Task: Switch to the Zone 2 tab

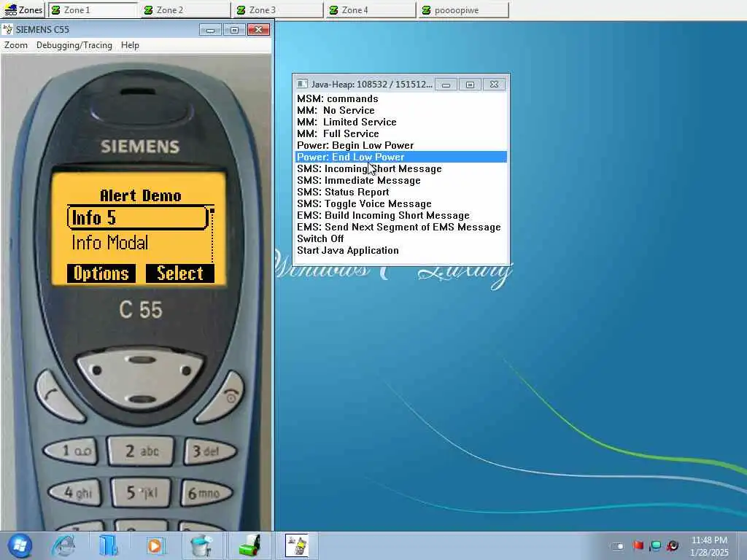Action: [186, 10]
